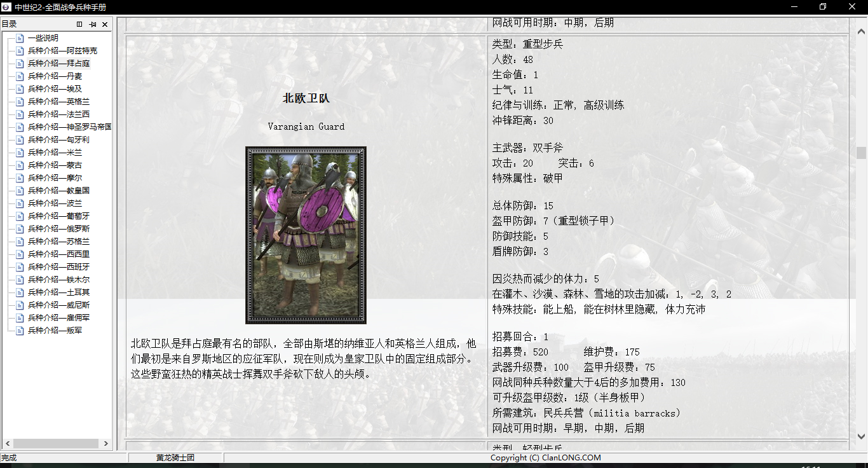Select 兵种介绍—铁木尔
This screenshot has height=468, width=868.
coord(59,280)
